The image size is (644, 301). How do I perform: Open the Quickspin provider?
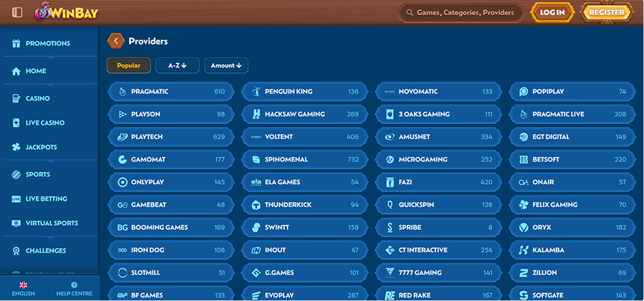(438, 205)
